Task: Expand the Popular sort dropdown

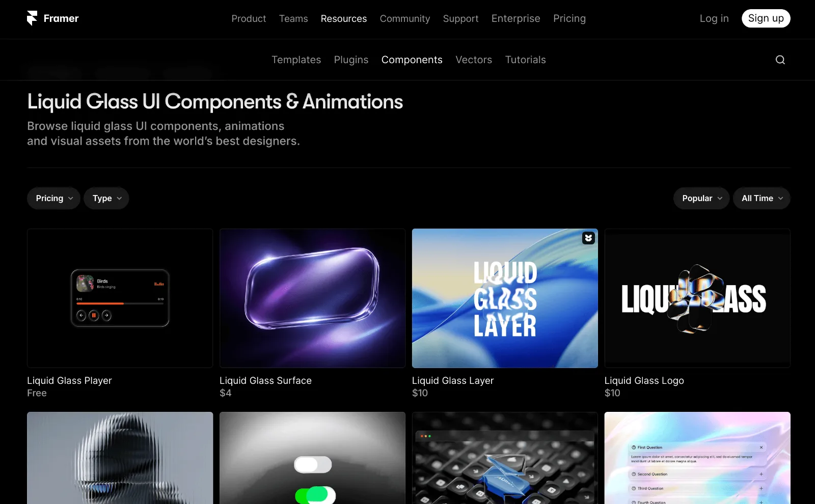Action: tap(701, 199)
